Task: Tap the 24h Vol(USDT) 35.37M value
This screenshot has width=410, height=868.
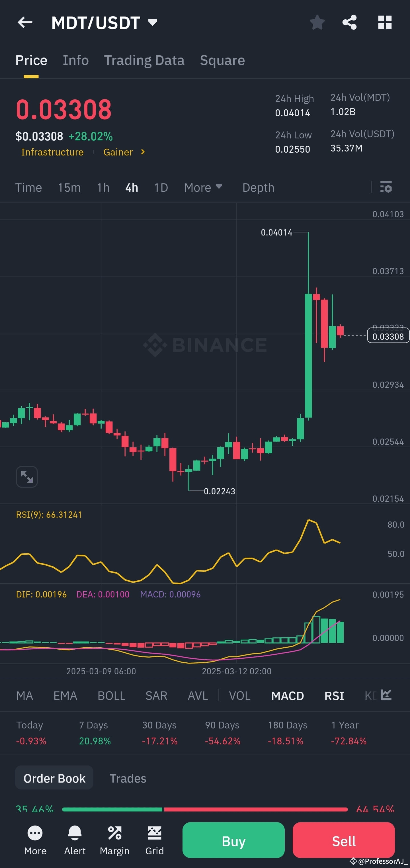Action: pos(347,148)
